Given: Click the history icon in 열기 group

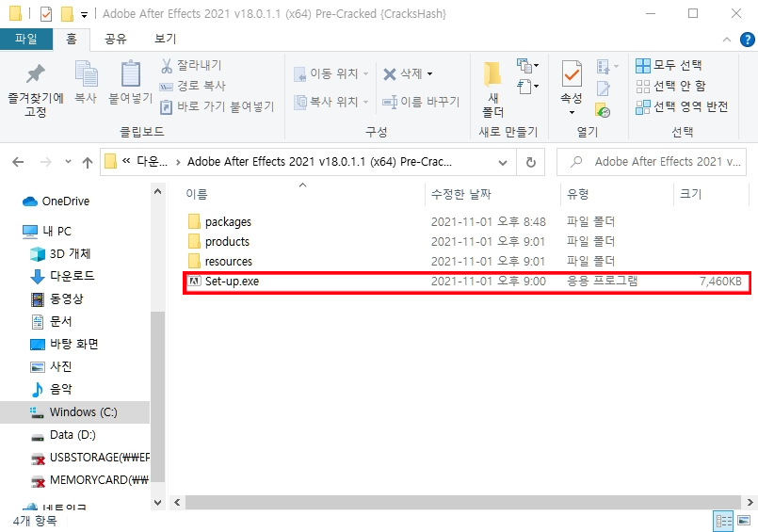Looking at the screenshot, I should (x=603, y=110).
